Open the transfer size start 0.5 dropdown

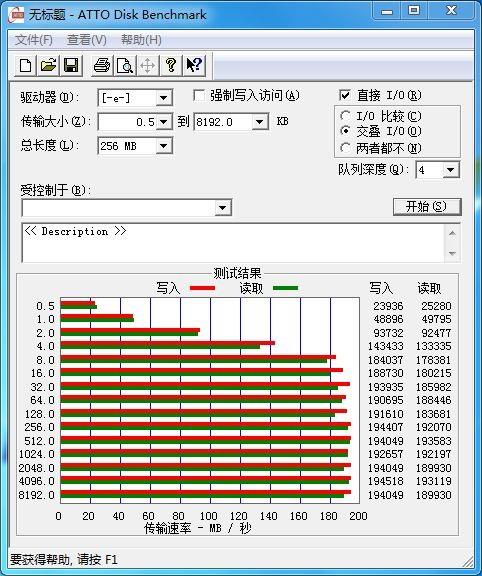(x=163, y=122)
